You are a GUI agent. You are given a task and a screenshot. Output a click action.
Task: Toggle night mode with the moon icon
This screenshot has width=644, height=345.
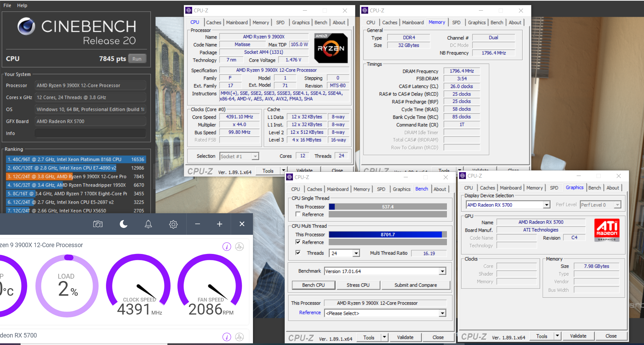click(x=123, y=224)
